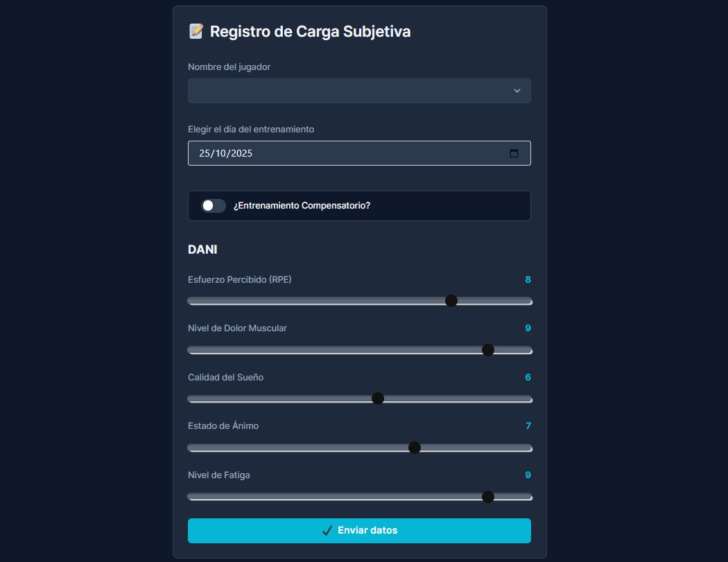Click the Calidad del Sueño slider knob
The width and height of the screenshot is (728, 562).
pos(378,398)
